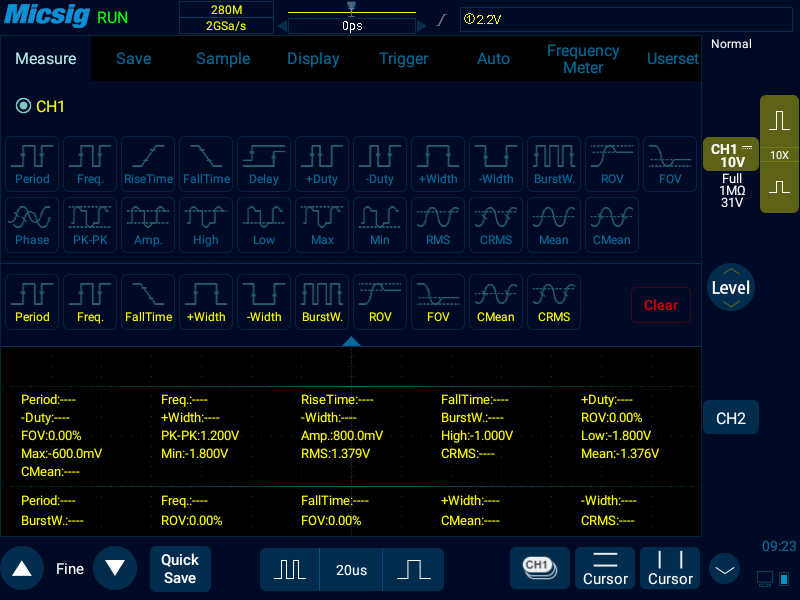Tap the 20us timebase display

click(x=351, y=570)
